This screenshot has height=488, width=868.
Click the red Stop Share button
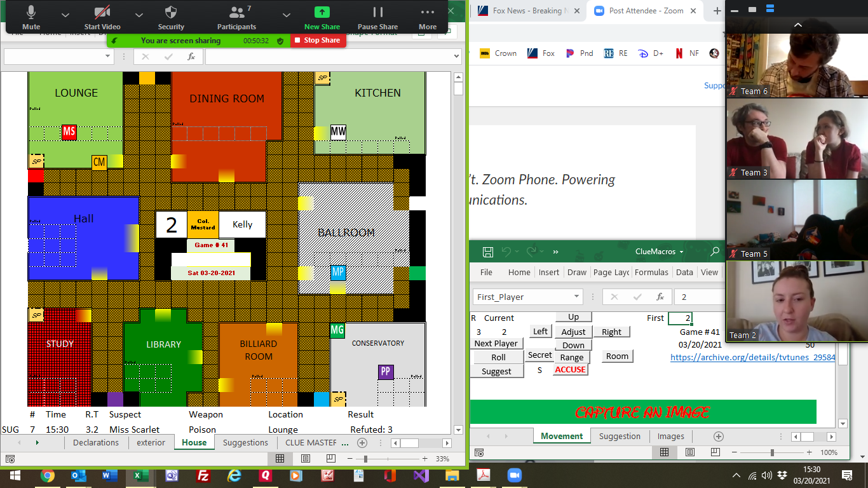tap(318, 40)
